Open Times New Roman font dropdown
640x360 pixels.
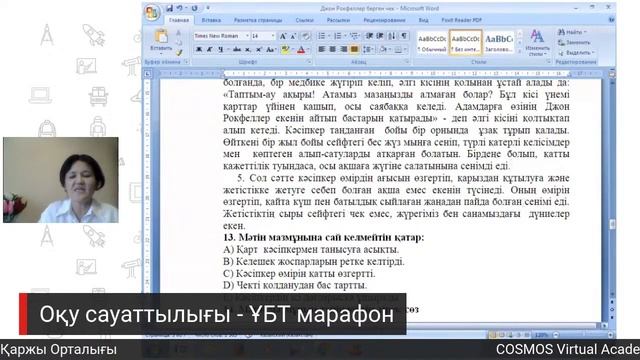click(247, 36)
